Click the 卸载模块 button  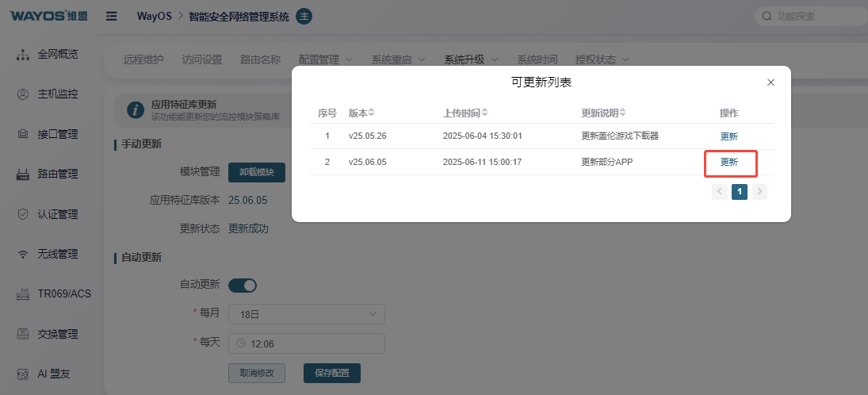click(257, 172)
